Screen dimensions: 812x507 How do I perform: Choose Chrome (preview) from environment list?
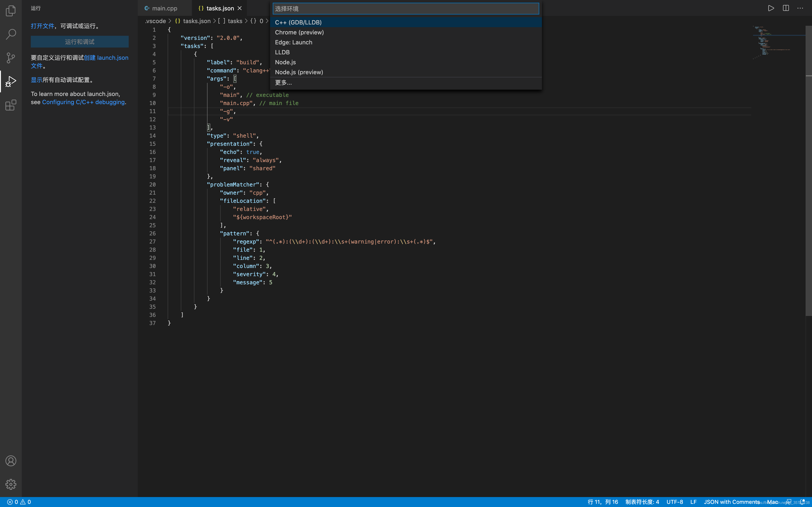[299, 33]
